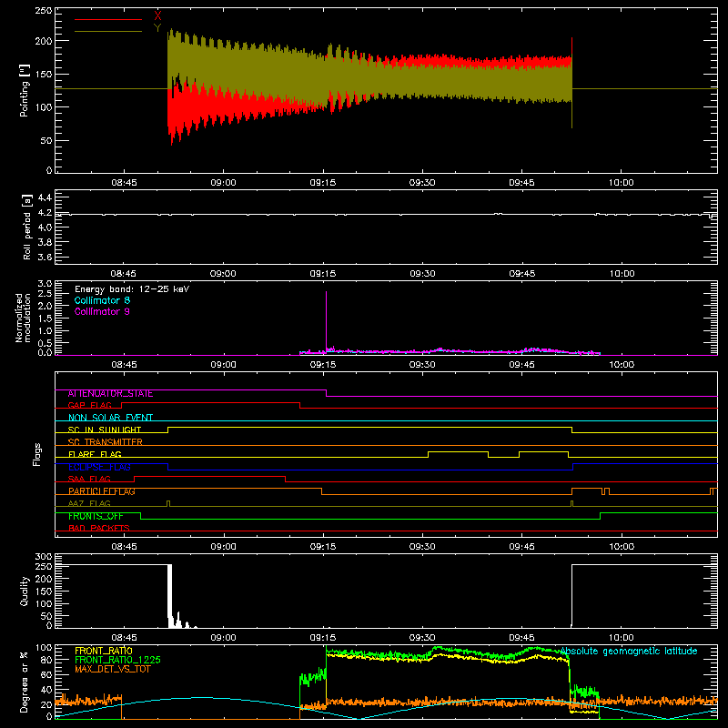Click the Normalized modulation axis title

point(23,318)
